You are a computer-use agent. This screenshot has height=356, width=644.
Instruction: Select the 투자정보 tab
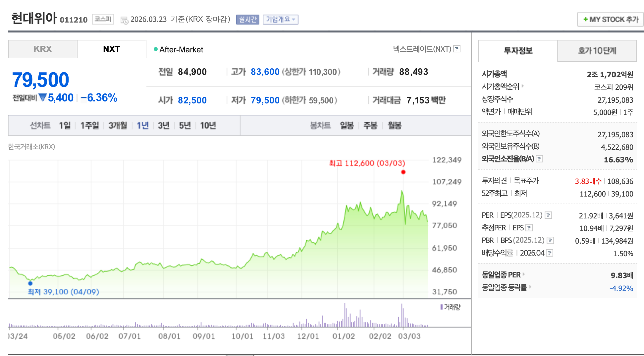tap(518, 51)
